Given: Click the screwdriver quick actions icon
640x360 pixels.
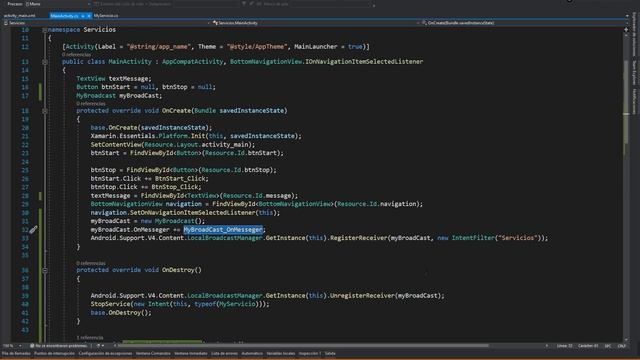Looking at the screenshot, I should click(x=33, y=230).
